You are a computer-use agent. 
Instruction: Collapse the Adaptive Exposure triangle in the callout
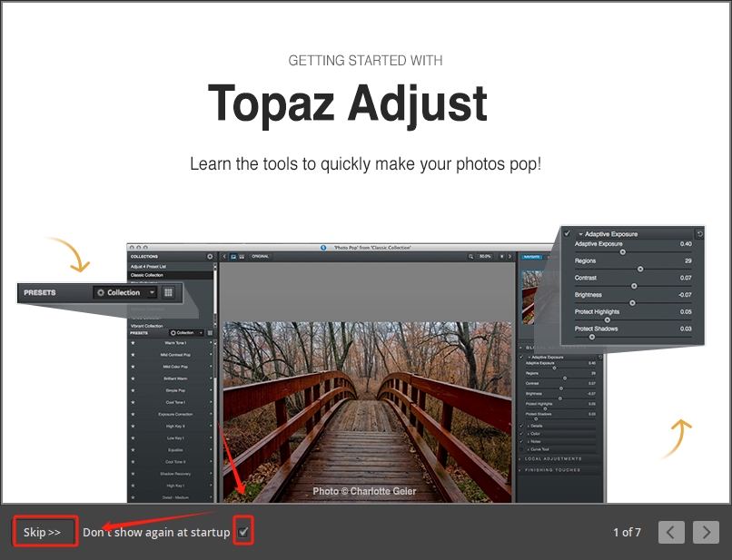coord(580,234)
